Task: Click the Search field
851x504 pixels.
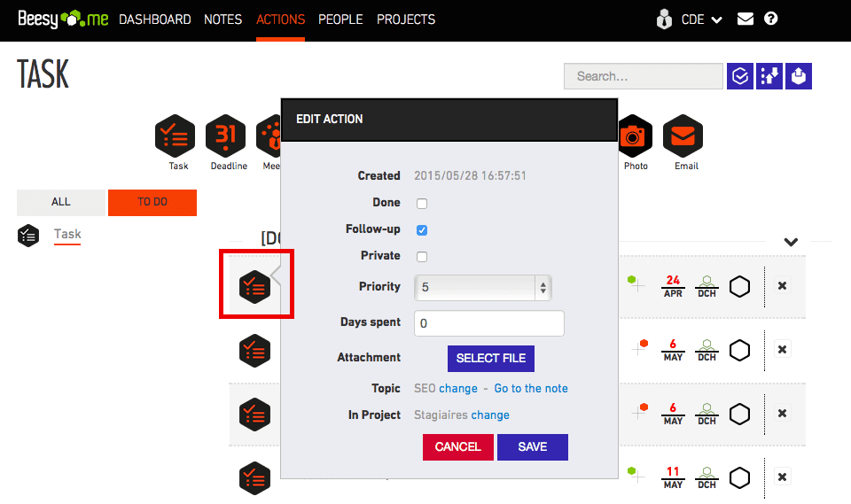Action: 644,76
